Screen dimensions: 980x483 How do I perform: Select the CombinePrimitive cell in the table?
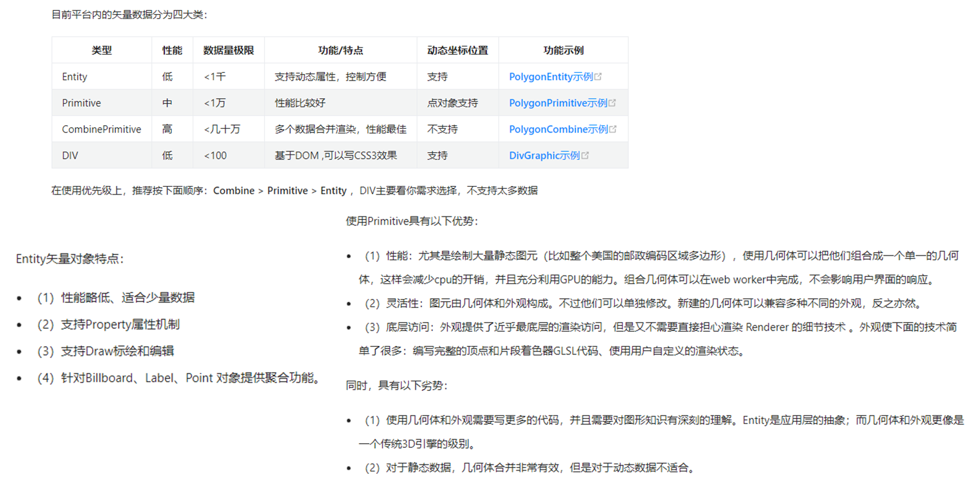click(x=101, y=129)
